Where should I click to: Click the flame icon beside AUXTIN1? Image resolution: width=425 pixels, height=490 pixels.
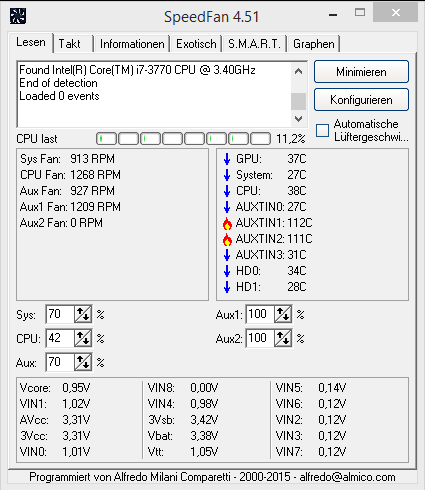[x=227, y=223]
